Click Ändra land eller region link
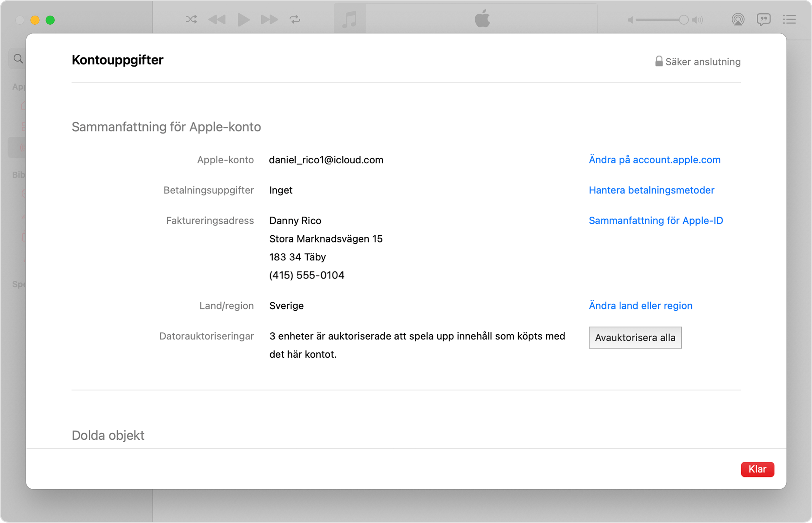This screenshot has width=812, height=523. coord(641,306)
